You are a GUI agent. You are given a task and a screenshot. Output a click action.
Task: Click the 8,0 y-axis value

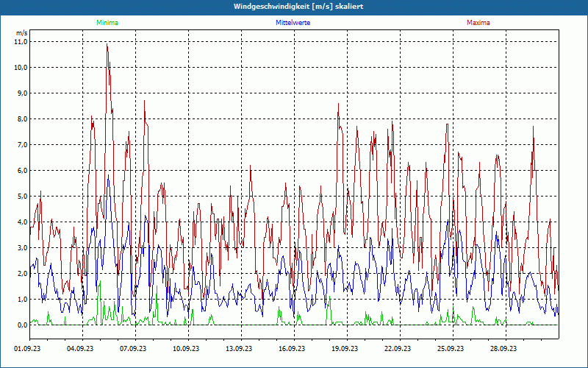23,119
